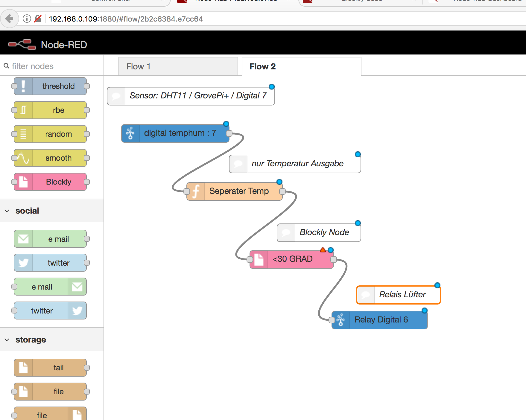Click the speech bubble icon on Sensor DHT11 comment

click(x=116, y=96)
